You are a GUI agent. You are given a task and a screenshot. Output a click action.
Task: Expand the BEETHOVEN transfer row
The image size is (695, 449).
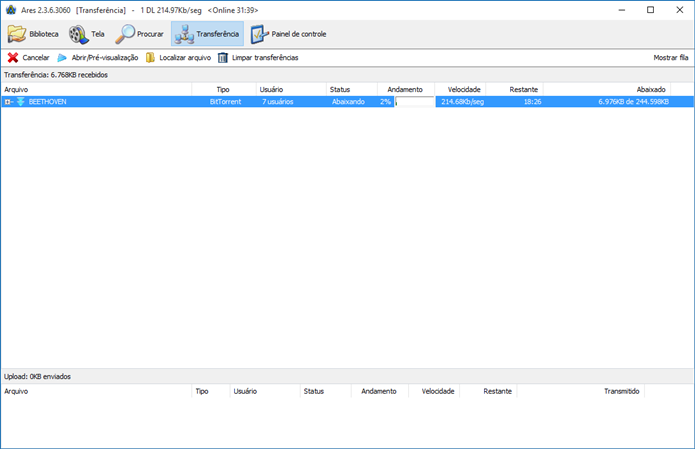click(x=8, y=102)
